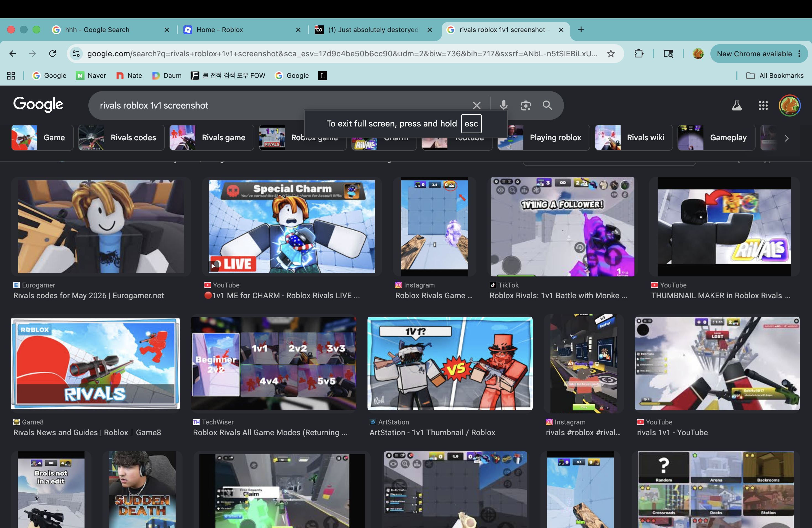Screen dimensions: 812x528
Task: Select the Game filter chip
Action: click(42, 138)
